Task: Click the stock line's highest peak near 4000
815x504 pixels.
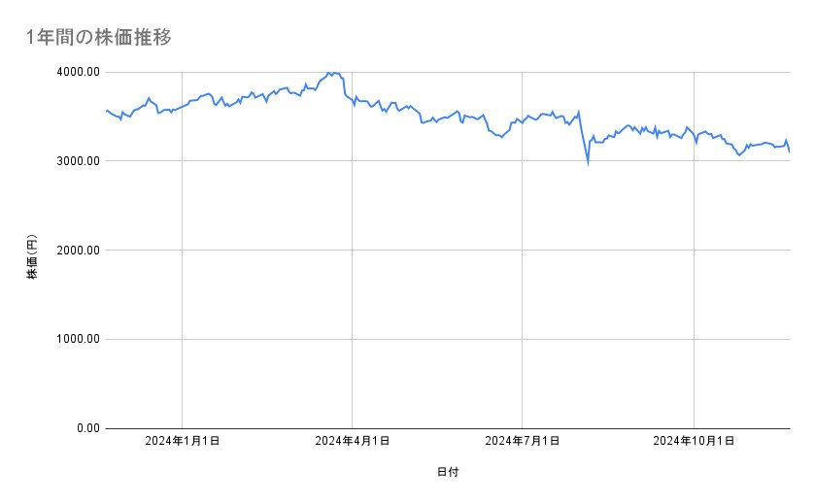Action: tap(329, 73)
